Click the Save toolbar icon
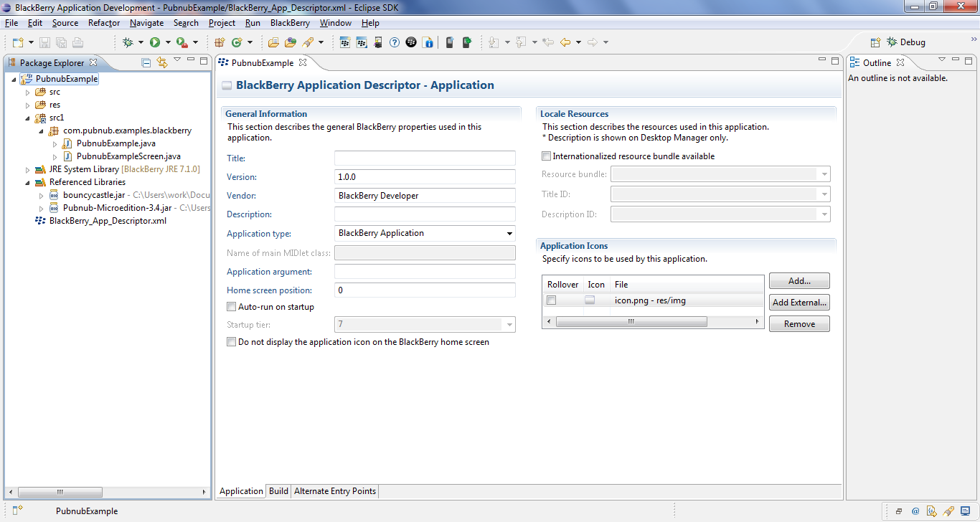The width and height of the screenshot is (980, 522). point(44,42)
